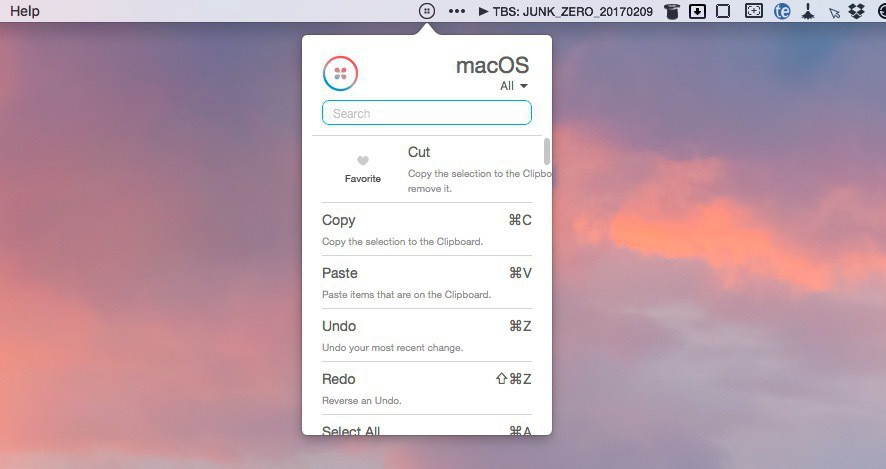Expand the All filter dropdown
Image resolution: width=886 pixels, height=469 pixels.
(x=514, y=86)
